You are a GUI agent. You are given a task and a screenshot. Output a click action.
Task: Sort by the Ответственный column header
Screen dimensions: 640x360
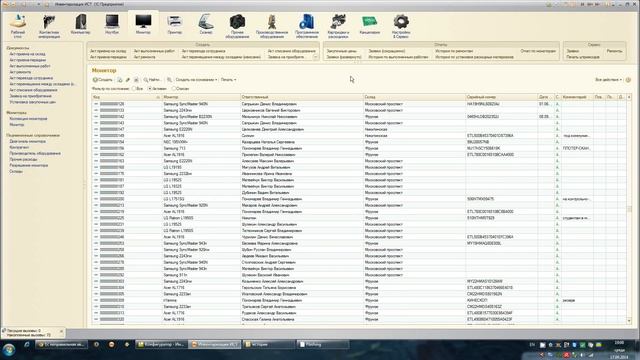pos(302,97)
